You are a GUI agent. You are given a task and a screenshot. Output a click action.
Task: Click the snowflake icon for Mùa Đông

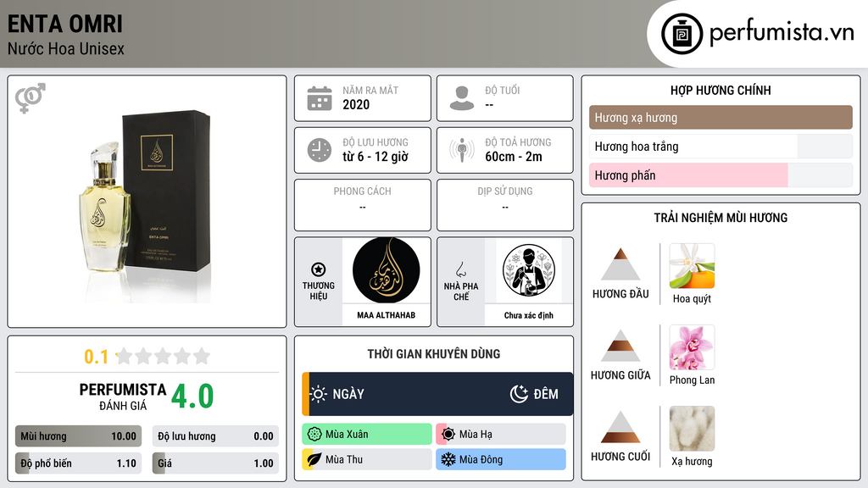pos(448,459)
